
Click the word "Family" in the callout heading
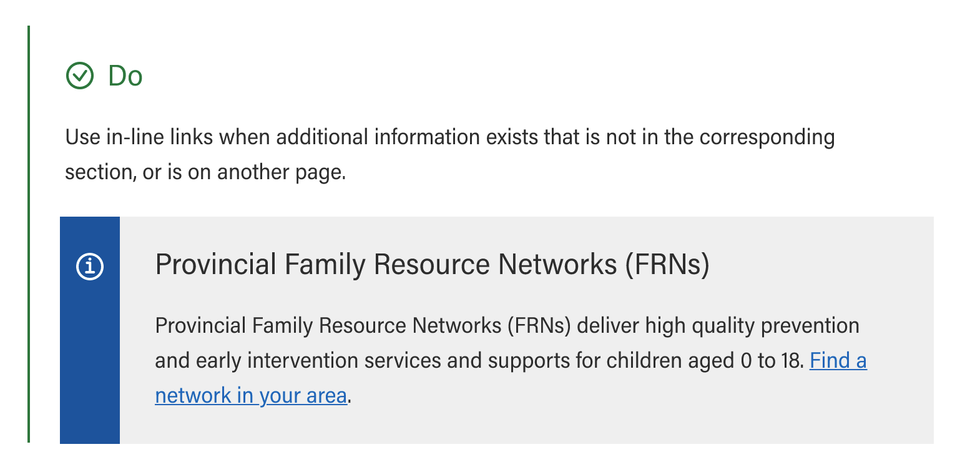(325, 264)
